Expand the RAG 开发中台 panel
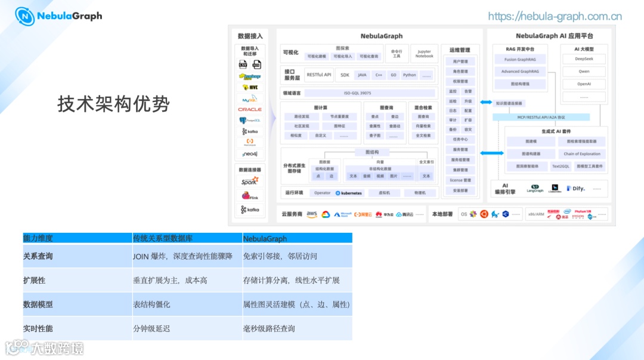Image resolution: width=644 pixels, height=360 pixels. click(519, 49)
